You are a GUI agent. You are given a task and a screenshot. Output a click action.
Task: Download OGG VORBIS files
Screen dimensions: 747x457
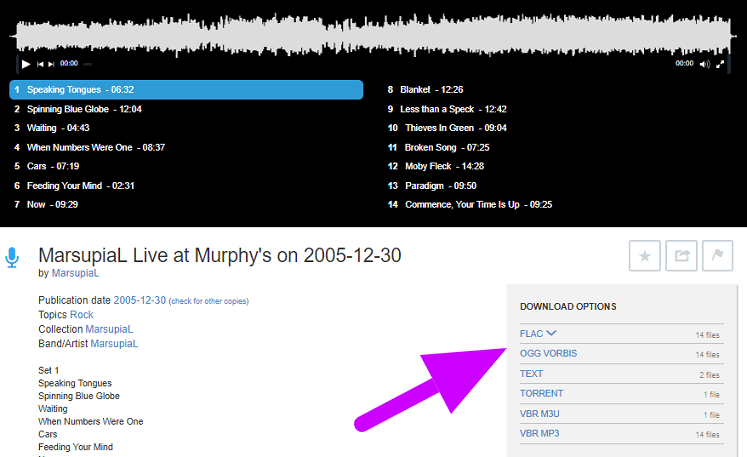[x=548, y=354]
